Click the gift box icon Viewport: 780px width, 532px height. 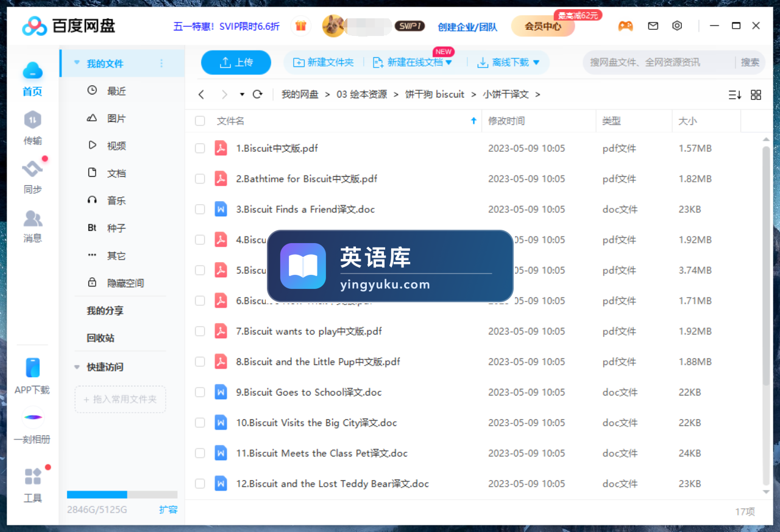point(300,26)
